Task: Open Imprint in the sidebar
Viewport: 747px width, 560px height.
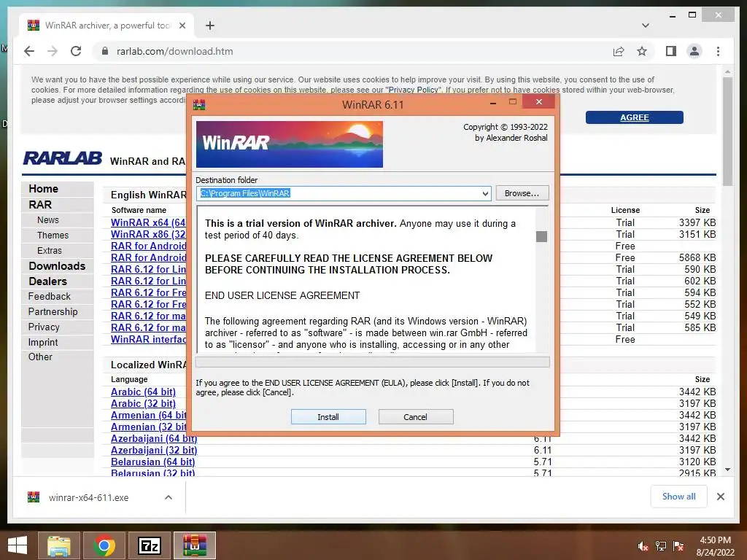Action: click(x=43, y=343)
